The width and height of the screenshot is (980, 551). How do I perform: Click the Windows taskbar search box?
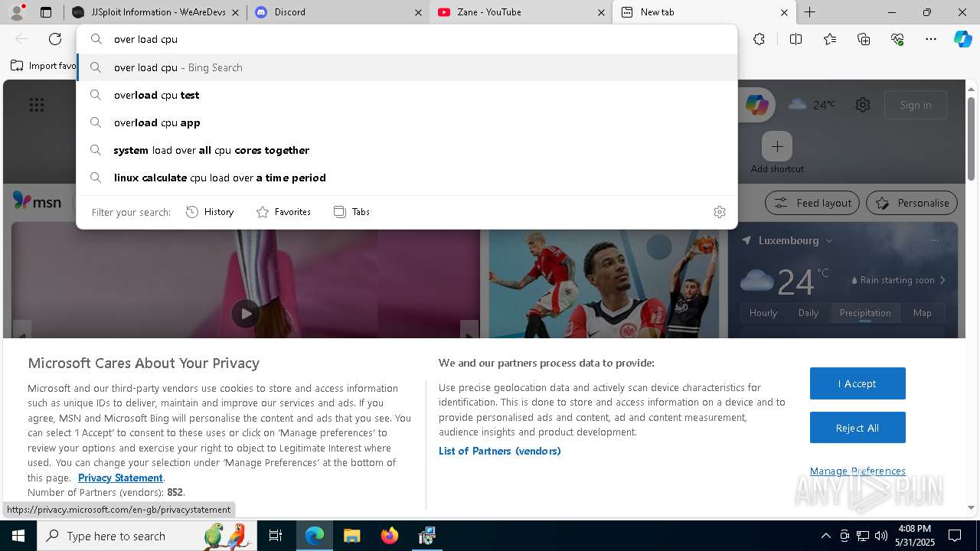147,536
